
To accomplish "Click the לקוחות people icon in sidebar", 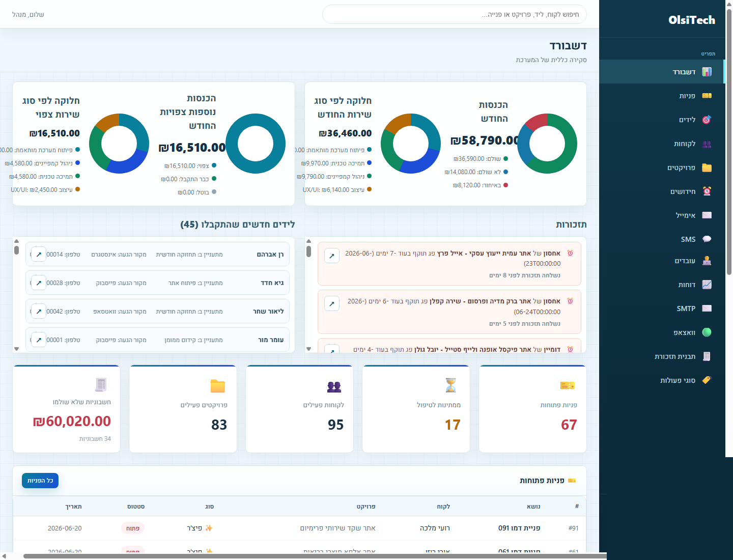I will click(707, 144).
